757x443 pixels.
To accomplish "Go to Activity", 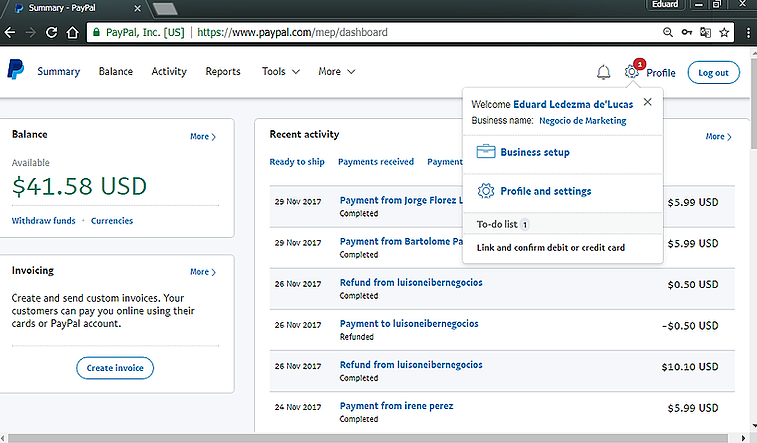I will 169,71.
